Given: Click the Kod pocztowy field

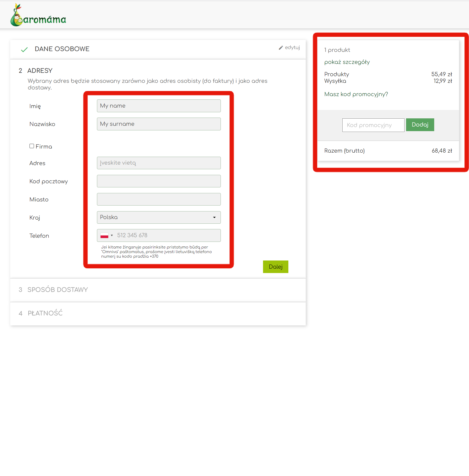Looking at the screenshot, I should point(159,181).
